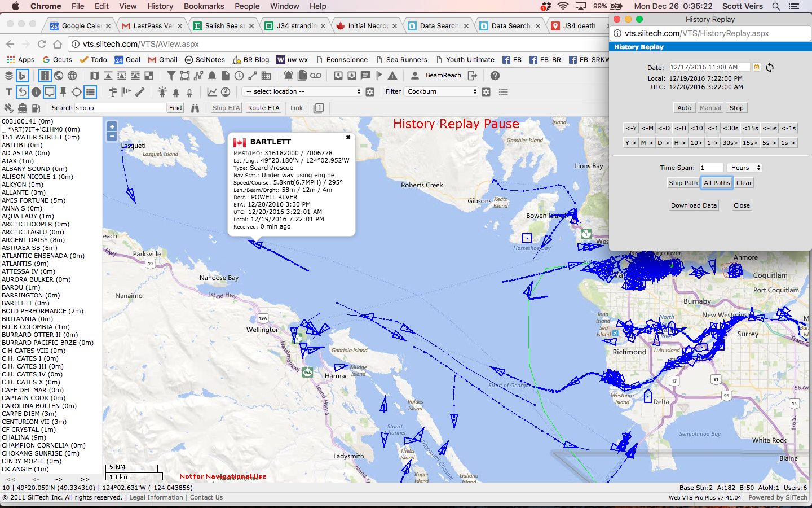812x508 pixels.
Task: Click the Search text field containing shoup
Action: click(x=121, y=108)
